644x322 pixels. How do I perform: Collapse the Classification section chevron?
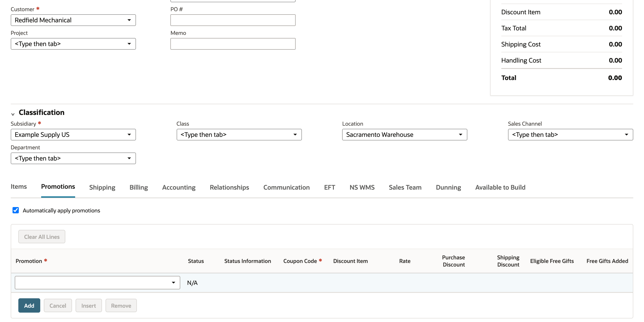click(13, 114)
